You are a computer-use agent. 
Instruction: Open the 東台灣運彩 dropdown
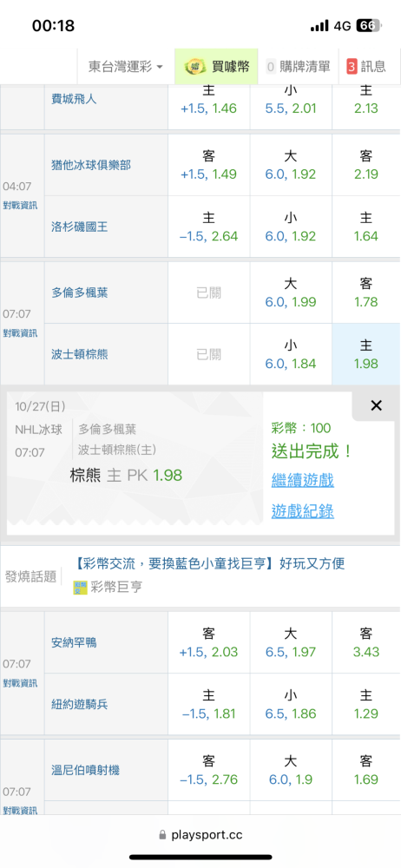[x=126, y=67]
